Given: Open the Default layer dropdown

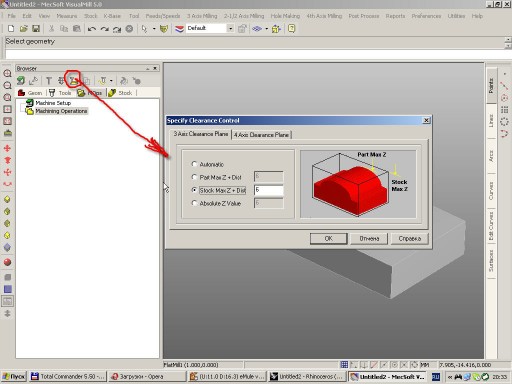Looking at the screenshot, I should click(230, 29).
